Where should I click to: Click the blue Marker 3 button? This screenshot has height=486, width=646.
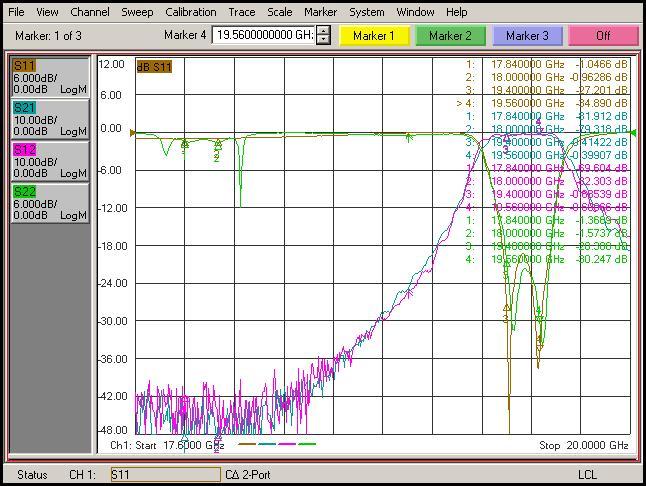click(527, 36)
